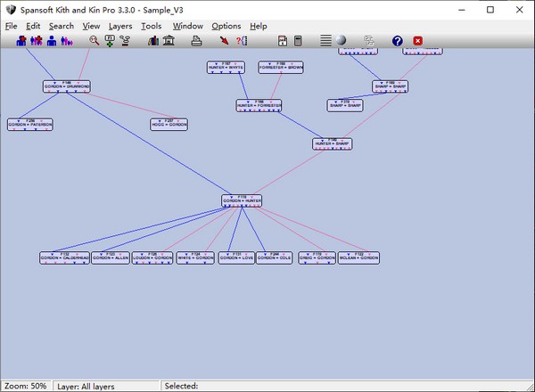Screen dimensions: 535x392
Task: Select the HUNTER = SHARP family box
Action: [x=332, y=143]
